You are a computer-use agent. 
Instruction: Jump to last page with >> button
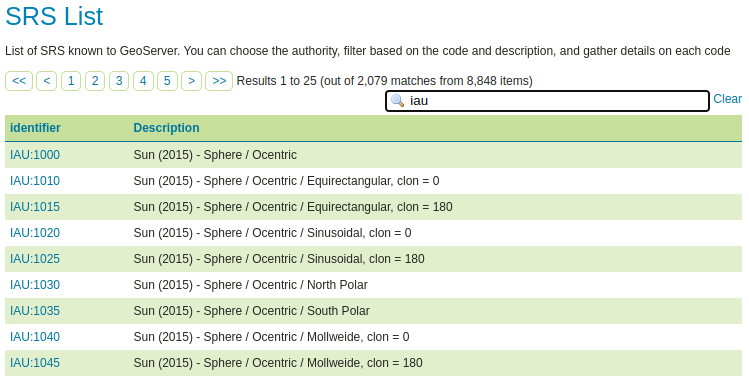tap(219, 81)
